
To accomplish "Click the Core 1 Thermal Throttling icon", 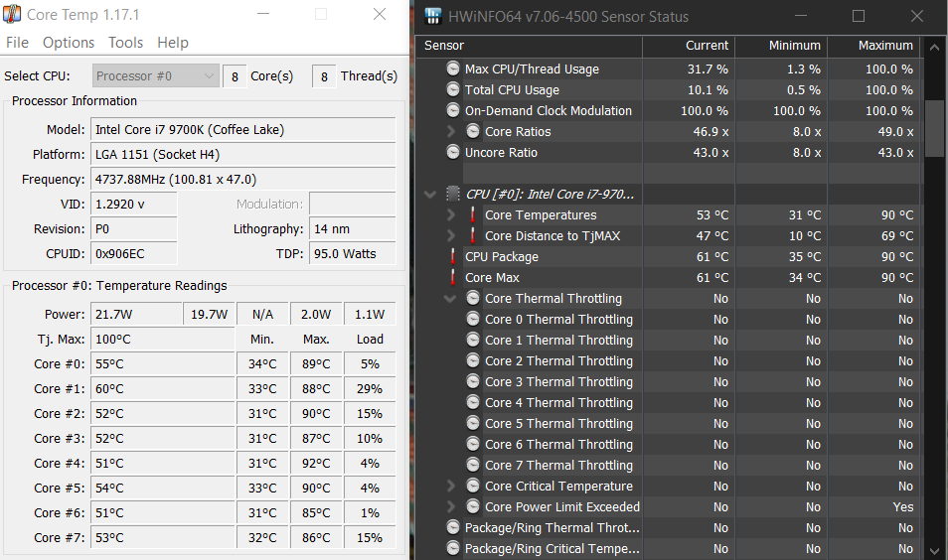I will click(x=473, y=341).
